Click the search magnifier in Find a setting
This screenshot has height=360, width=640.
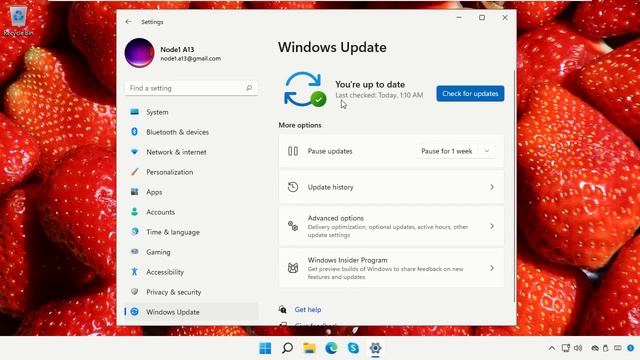[249, 88]
